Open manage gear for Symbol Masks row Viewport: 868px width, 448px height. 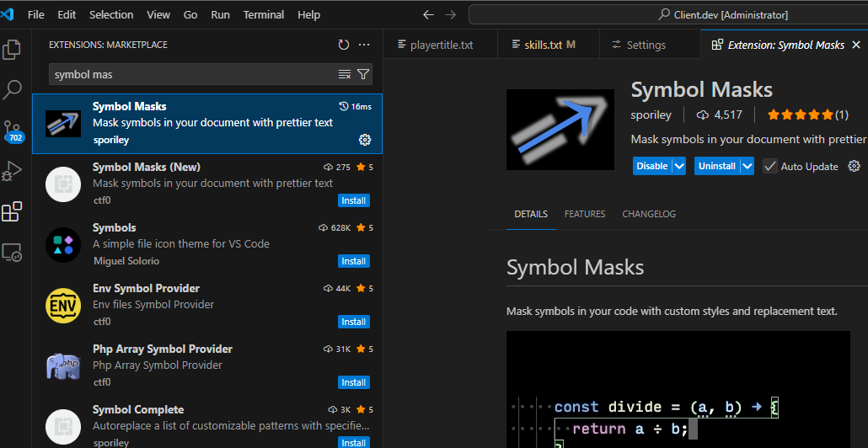coord(364,140)
